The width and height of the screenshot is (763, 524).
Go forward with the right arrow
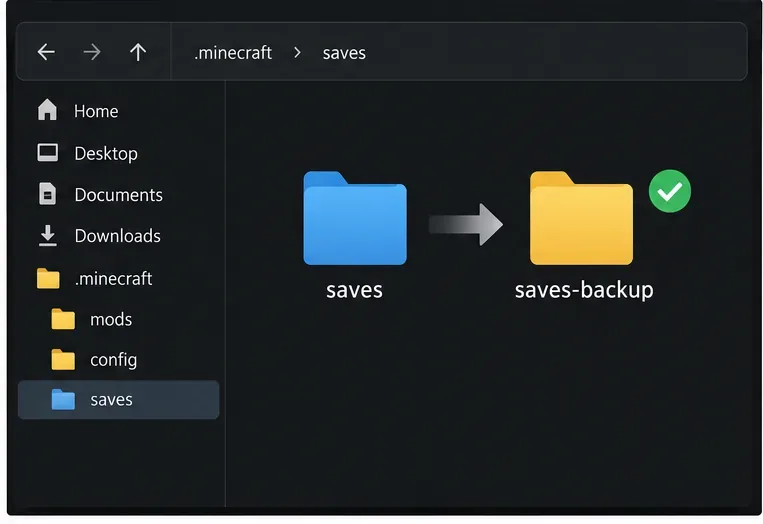[x=92, y=52]
